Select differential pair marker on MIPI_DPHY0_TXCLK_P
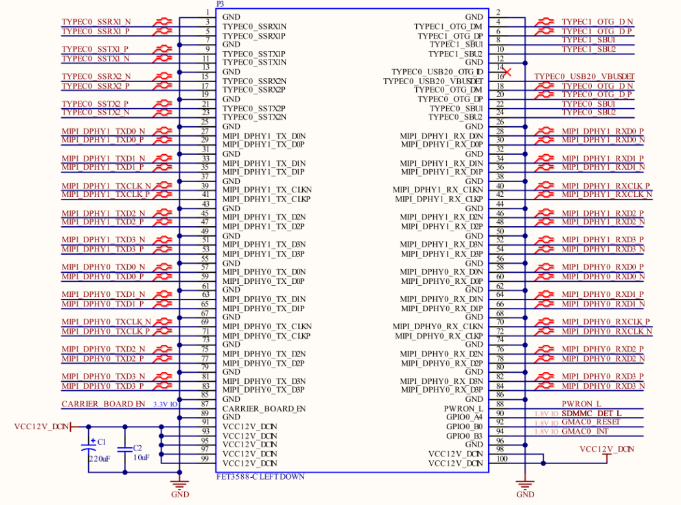The width and height of the screenshot is (681, 505). [x=162, y=331]
